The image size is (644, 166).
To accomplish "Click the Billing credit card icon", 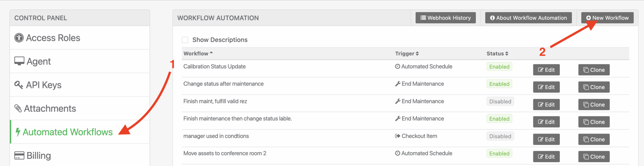I will pos(19,156).
